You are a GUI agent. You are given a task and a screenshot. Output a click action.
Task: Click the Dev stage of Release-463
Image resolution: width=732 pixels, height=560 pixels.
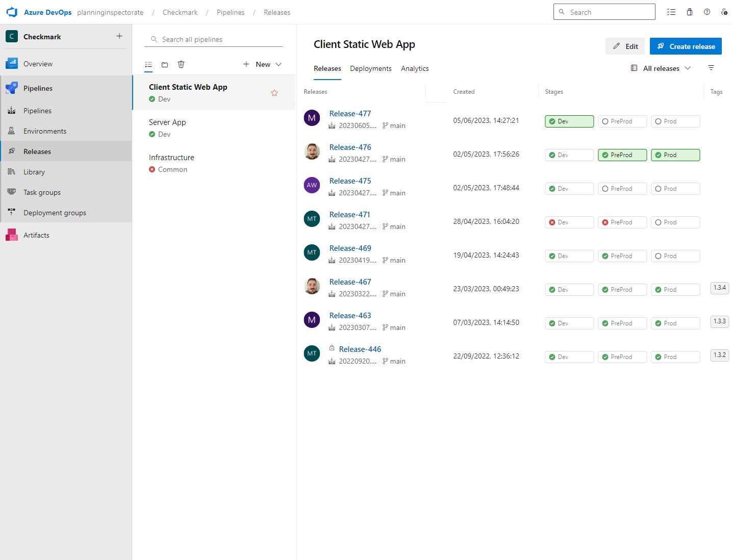pos(569,323)
